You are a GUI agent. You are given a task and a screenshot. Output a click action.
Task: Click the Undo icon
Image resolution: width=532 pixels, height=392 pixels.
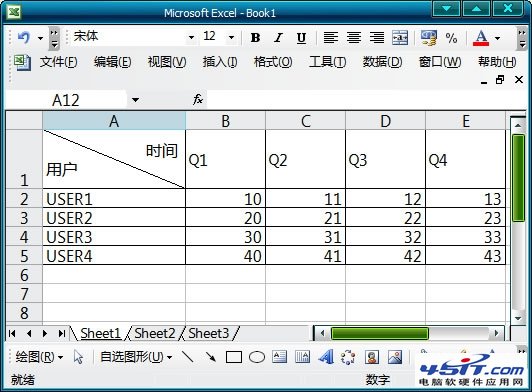(x=24, y=37)
